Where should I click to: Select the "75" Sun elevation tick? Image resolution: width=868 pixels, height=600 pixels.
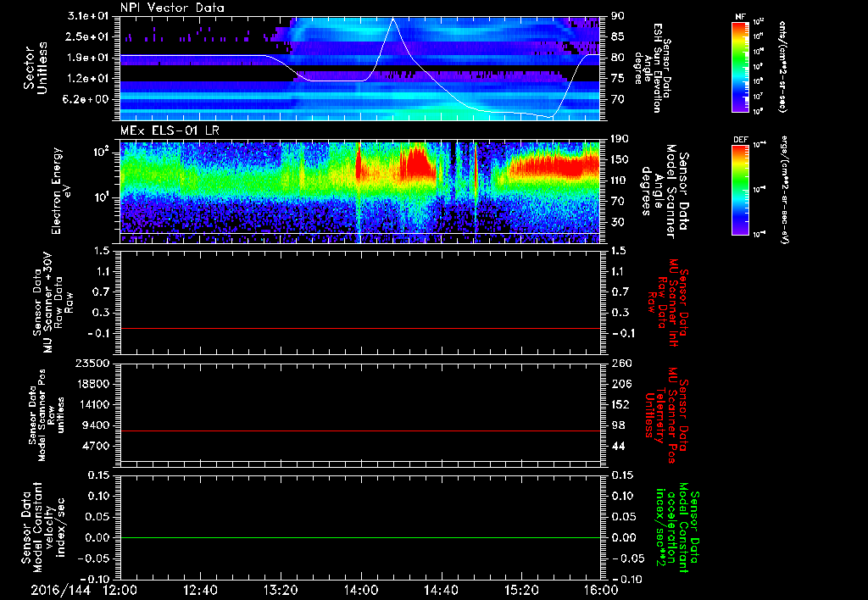pyautogui.click(x=617, y=79)
